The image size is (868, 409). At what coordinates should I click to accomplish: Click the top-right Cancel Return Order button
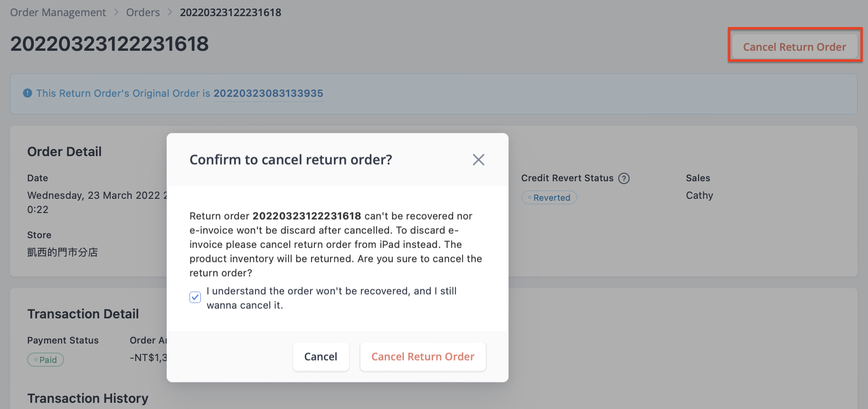(794, 47)
